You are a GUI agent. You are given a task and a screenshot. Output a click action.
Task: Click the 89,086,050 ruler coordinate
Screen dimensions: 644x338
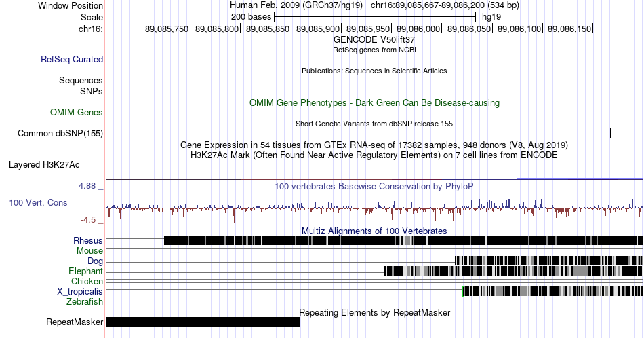pyautogui.click(x=468, y=29)
